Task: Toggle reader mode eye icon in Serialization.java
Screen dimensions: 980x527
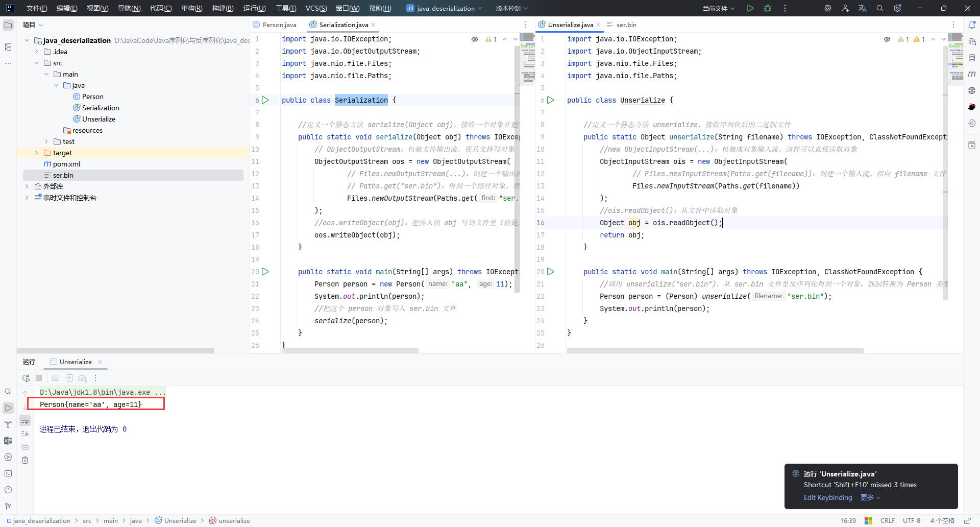Action: coord(475,39)
